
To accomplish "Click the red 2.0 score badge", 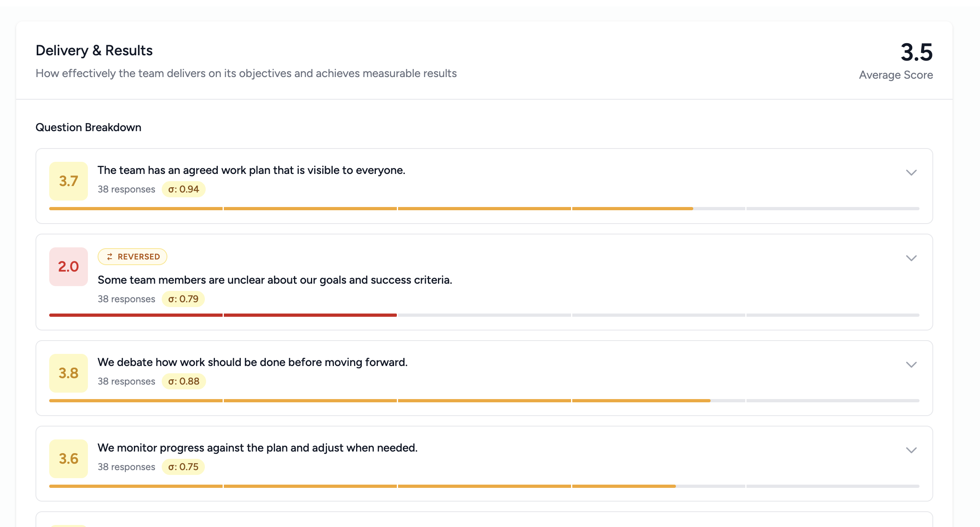I will pos(69,267).
